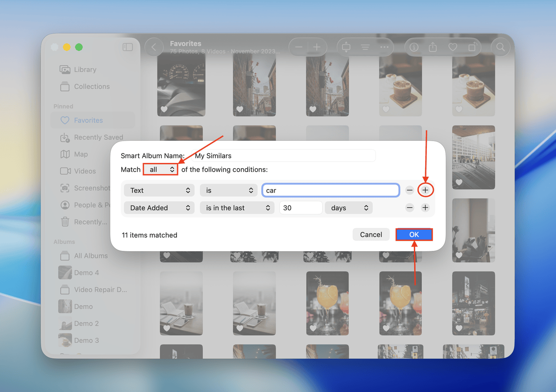Confirm the smart album with OK
The image size is (556, 392).
414,234
